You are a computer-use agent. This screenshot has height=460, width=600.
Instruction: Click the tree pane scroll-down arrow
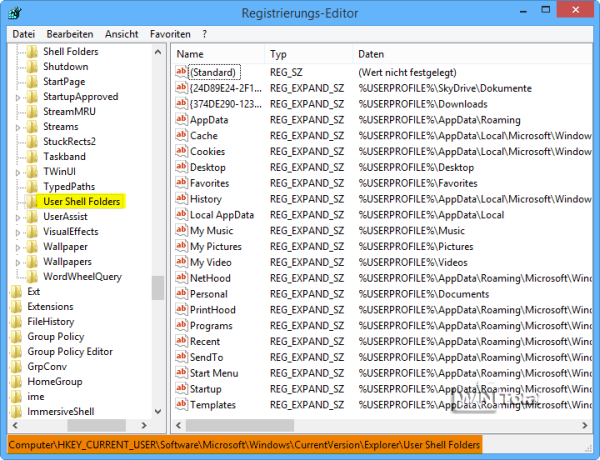(158, 411)
